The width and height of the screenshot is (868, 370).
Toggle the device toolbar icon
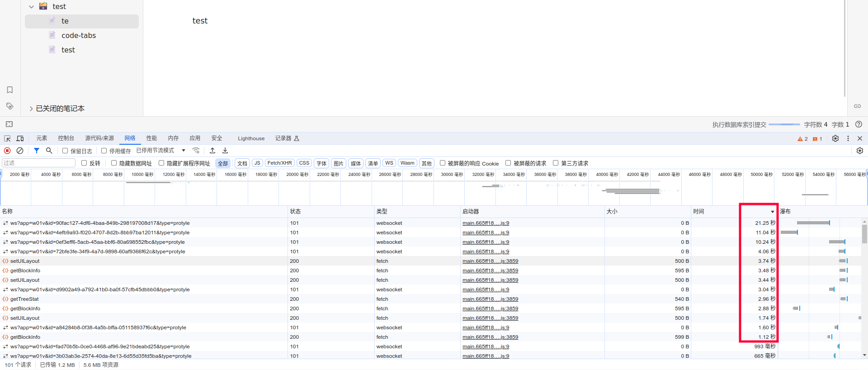20,138
